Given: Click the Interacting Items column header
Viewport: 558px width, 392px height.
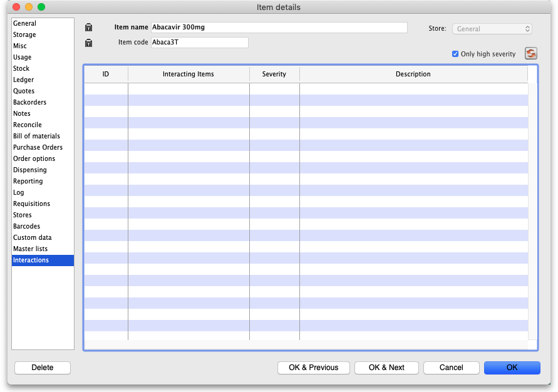Looking at the screenshot, I should point(189,74).
